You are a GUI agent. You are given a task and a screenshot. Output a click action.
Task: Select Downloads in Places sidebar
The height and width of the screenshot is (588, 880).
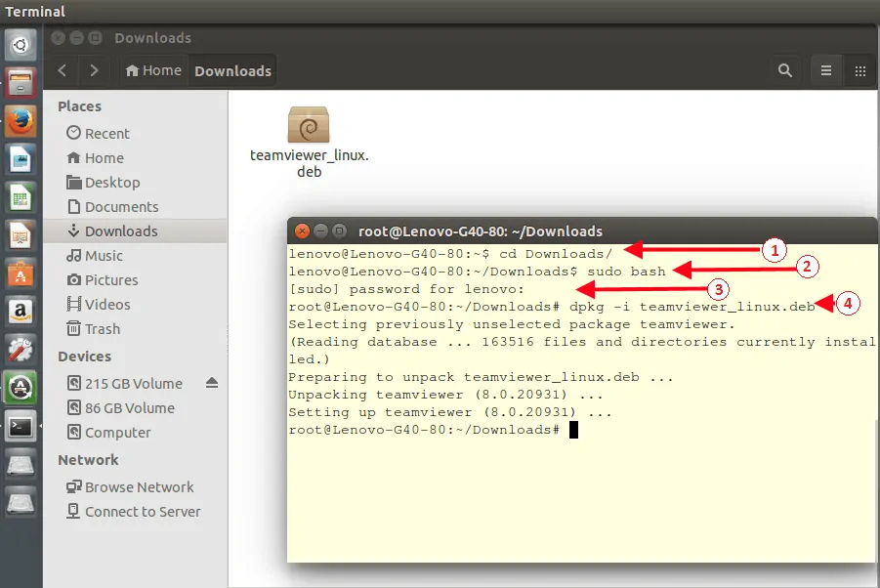[135, 231]
